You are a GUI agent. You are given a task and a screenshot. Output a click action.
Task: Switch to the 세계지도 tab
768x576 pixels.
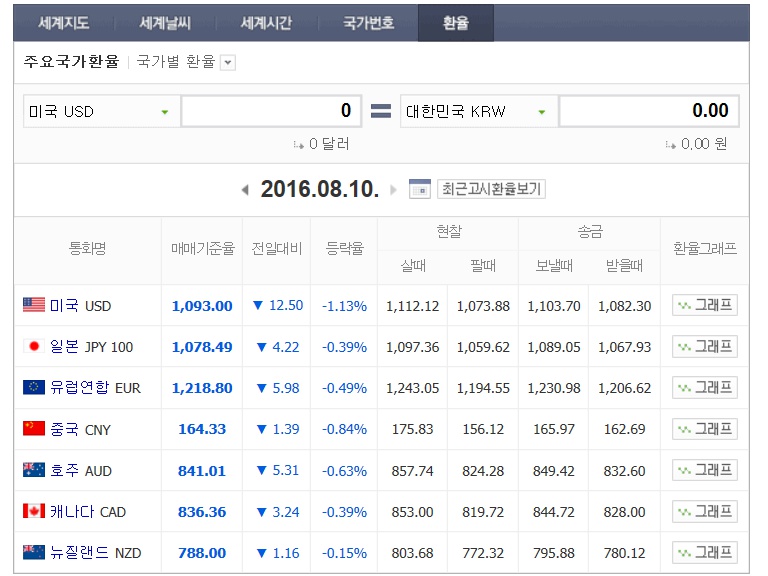(63, 23)
